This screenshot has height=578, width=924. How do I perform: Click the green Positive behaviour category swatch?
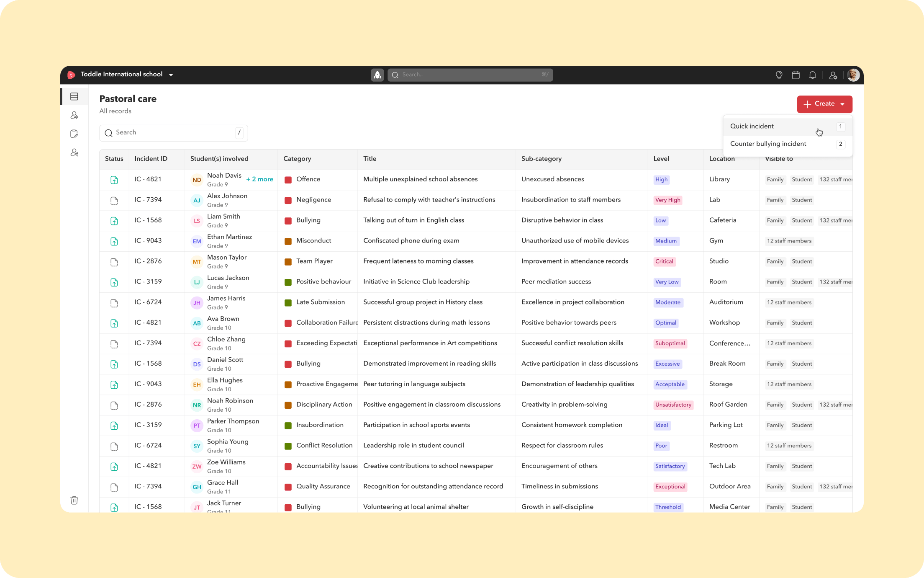[288, 282]
